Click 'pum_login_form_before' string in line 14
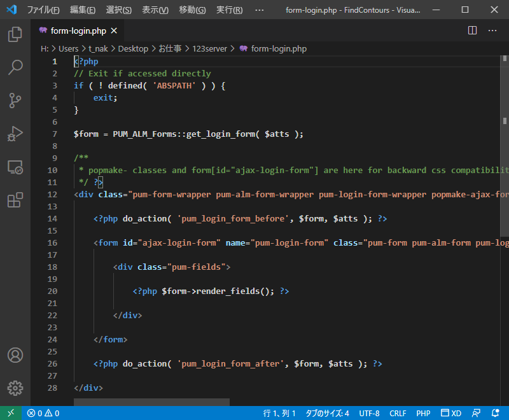 (233, 219)
